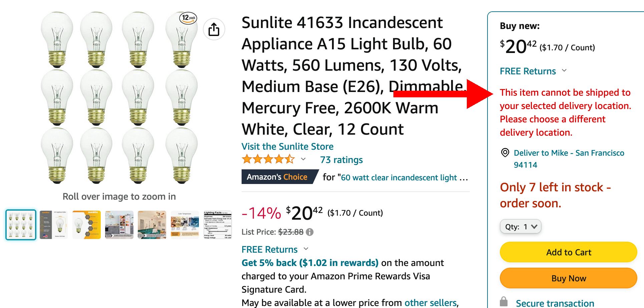
Task: Select the kitchen refrigerator scene thumbnail
Action: point(119,225)
